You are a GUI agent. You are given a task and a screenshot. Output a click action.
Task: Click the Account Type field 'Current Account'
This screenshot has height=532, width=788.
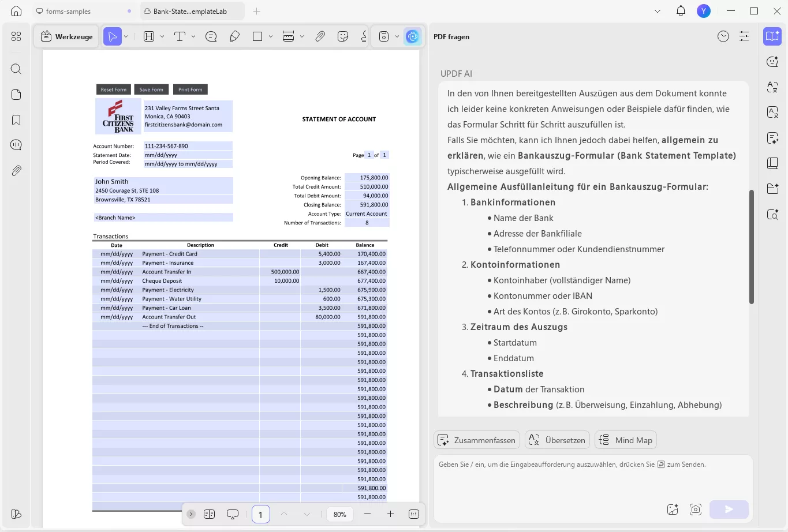[367, 213]
